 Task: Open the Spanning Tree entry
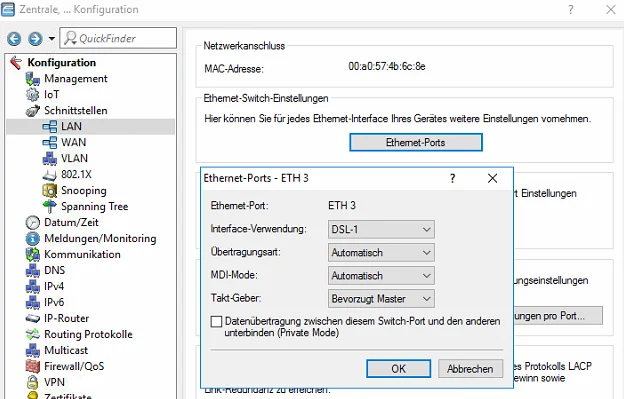pos(94,206)
